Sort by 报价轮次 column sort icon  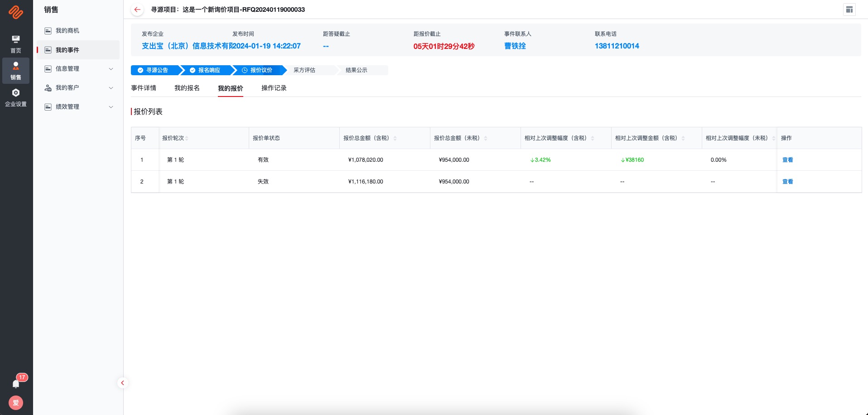coord(187,138)
